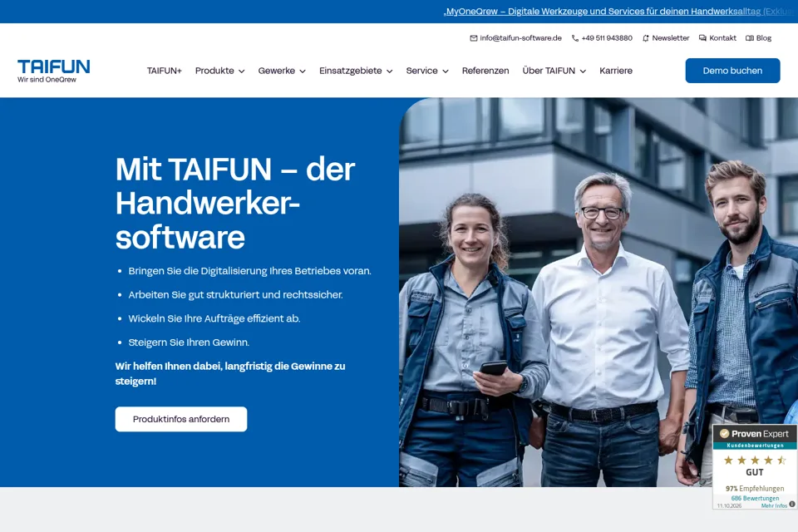Click the Newsletter bell icon

coord(646,38)
